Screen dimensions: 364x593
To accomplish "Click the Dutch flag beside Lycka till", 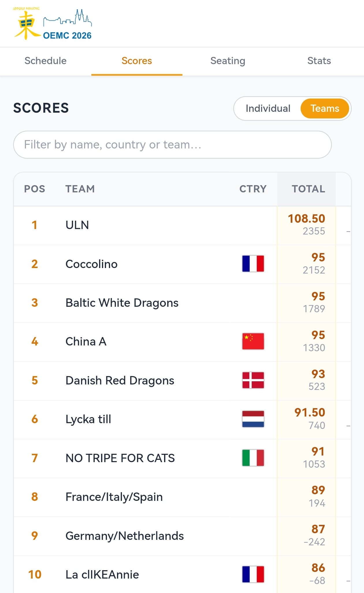I will click(253, 419).
